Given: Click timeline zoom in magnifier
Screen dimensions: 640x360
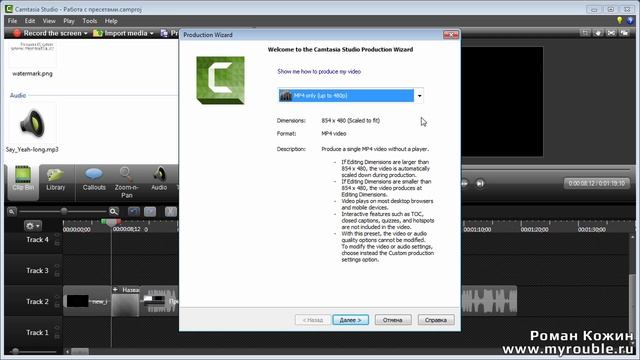Looking at the screenshot, I should point(113,211).
